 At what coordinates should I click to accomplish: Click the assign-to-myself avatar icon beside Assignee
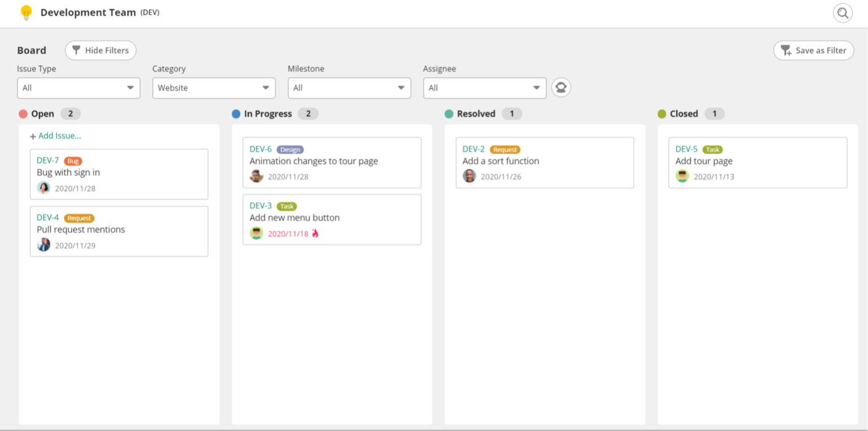561,88
